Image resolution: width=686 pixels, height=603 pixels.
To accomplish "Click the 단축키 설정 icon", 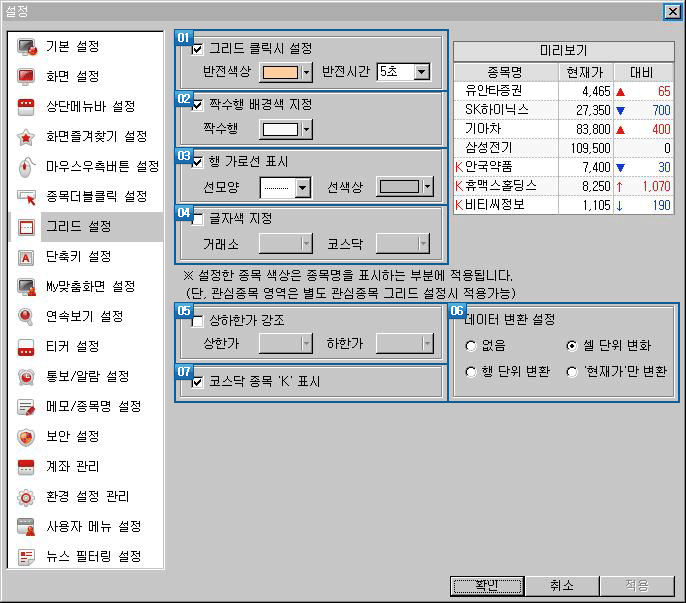I will pyautogui.click(x=27, y=257).
